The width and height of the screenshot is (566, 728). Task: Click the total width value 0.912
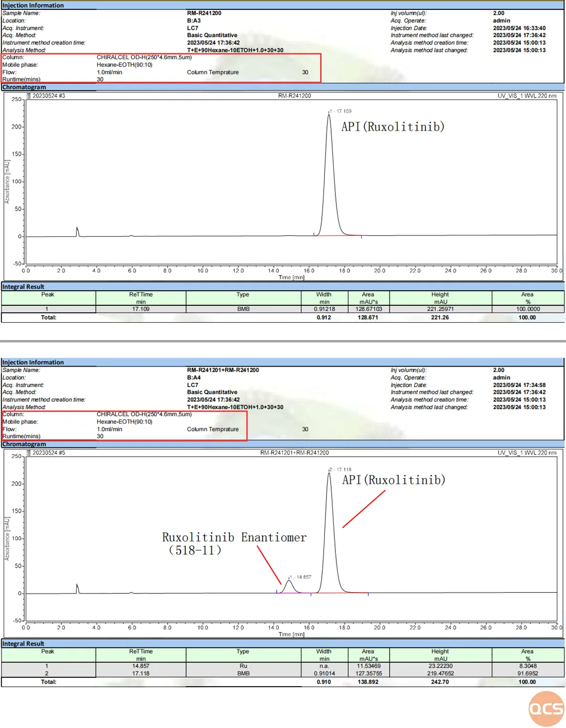[x=324, y=317]
